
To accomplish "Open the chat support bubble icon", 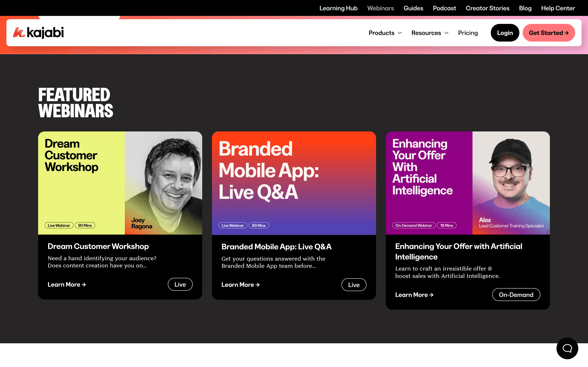I will (567, 348).
